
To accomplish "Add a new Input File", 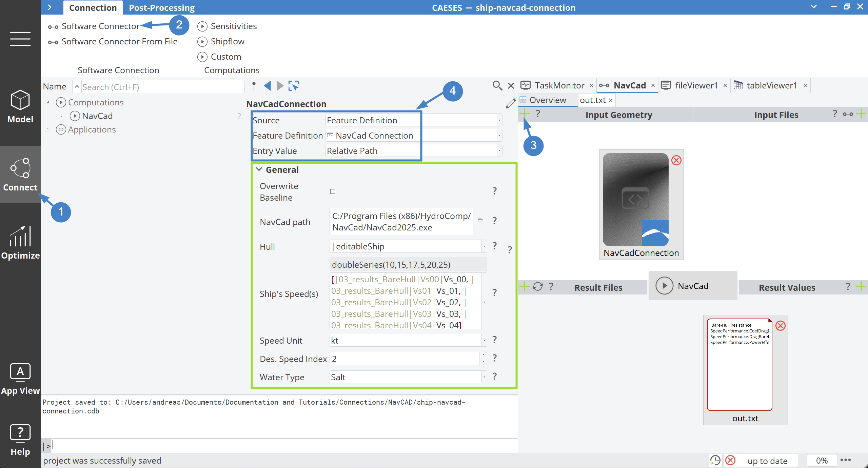I will click(x=861, y=114).
